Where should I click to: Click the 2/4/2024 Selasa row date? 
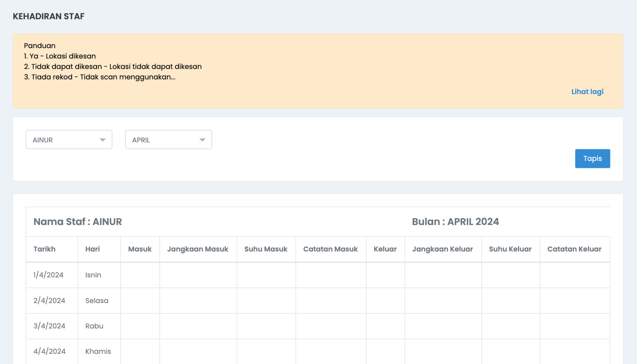coord(49,301)
